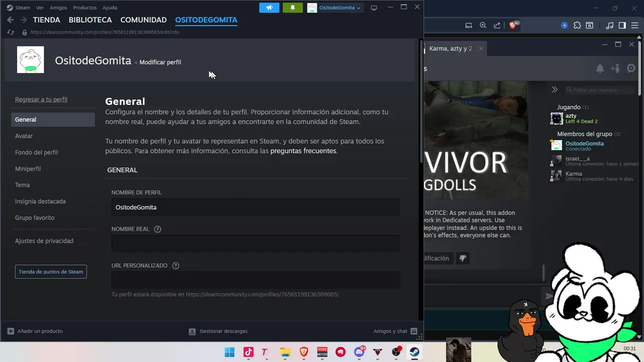Open File Explorer from taskbar

point(285,352)
